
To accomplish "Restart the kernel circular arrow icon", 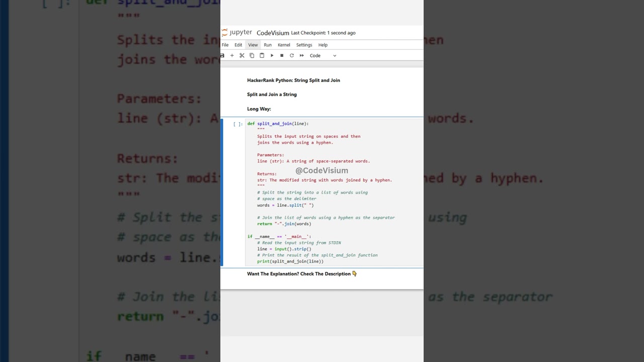I will click(x=291, y=55).
